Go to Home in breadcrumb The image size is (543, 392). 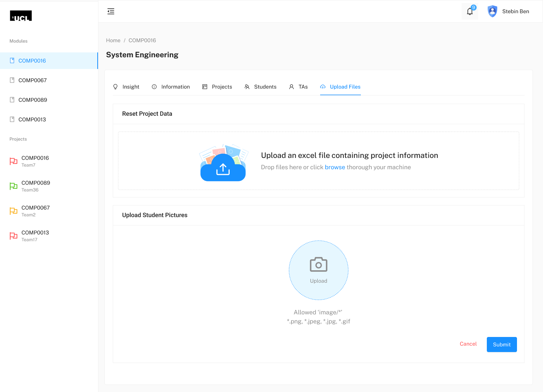pyautogui.click(x=113, y=40)
